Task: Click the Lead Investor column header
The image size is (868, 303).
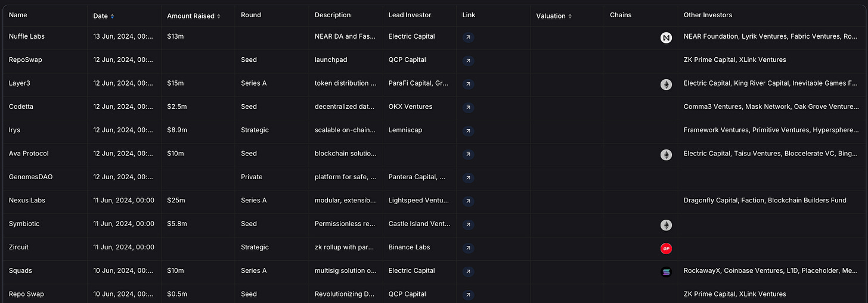Action: (x=410, y=15)
